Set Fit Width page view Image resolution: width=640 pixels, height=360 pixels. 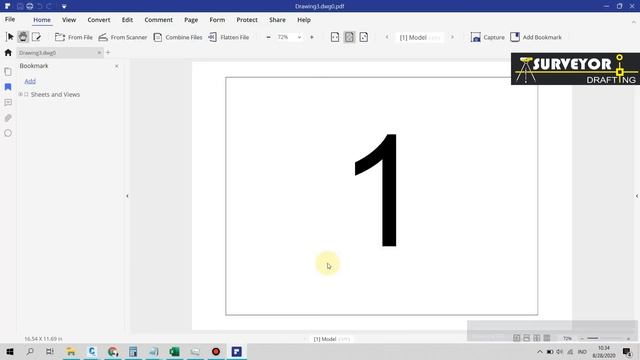point(335,37)
